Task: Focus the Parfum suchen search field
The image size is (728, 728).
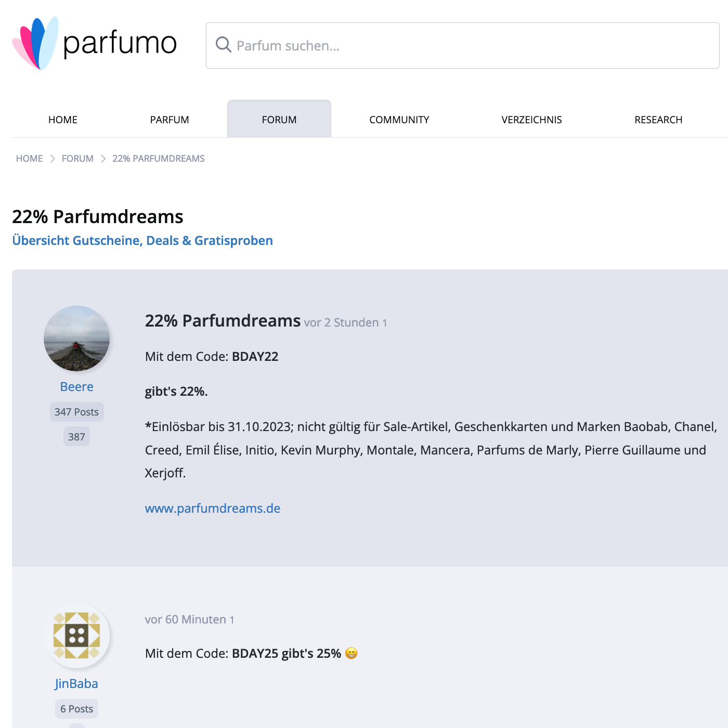Action: [468, 46]
